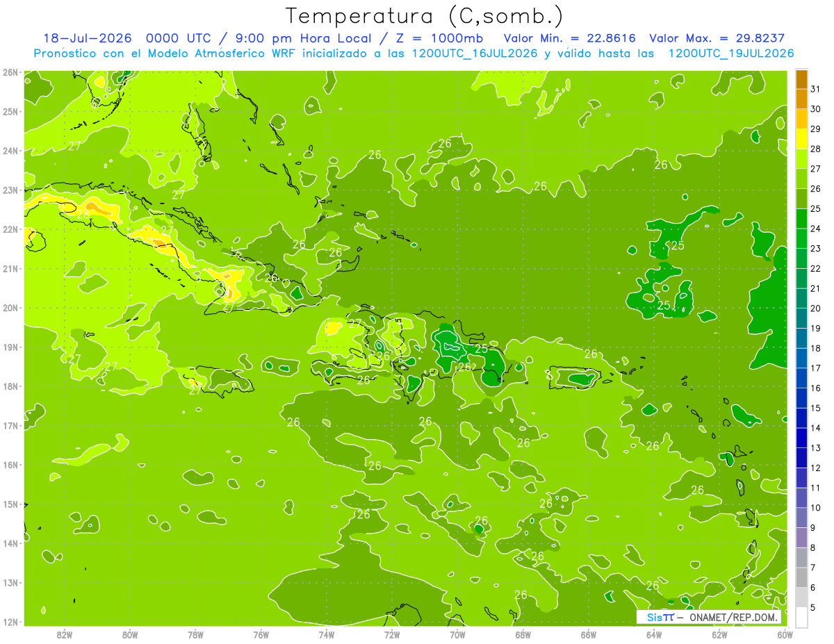Click the "22N" latitude axis label

click(x=10, y=229)
